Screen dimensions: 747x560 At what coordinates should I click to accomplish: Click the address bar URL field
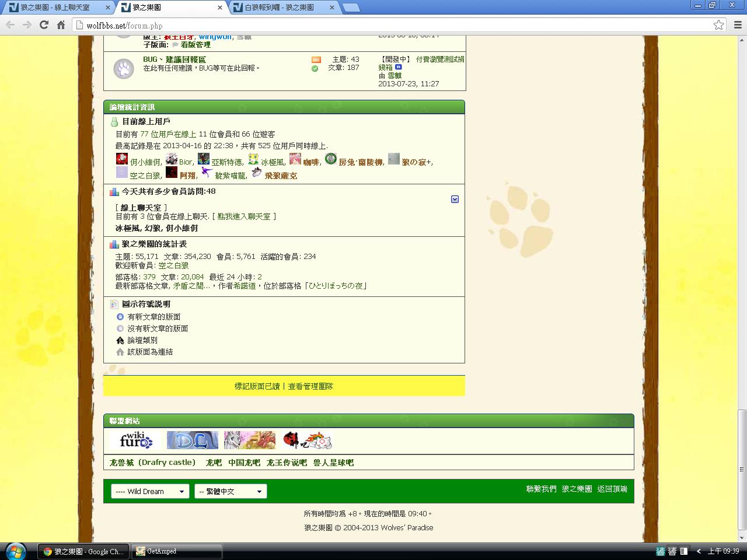click(350, 26)
